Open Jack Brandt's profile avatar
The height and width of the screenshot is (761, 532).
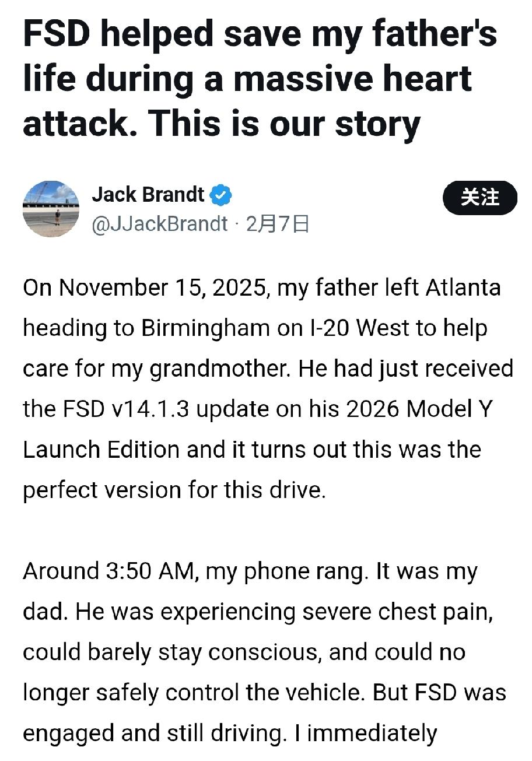coord(51,209)
